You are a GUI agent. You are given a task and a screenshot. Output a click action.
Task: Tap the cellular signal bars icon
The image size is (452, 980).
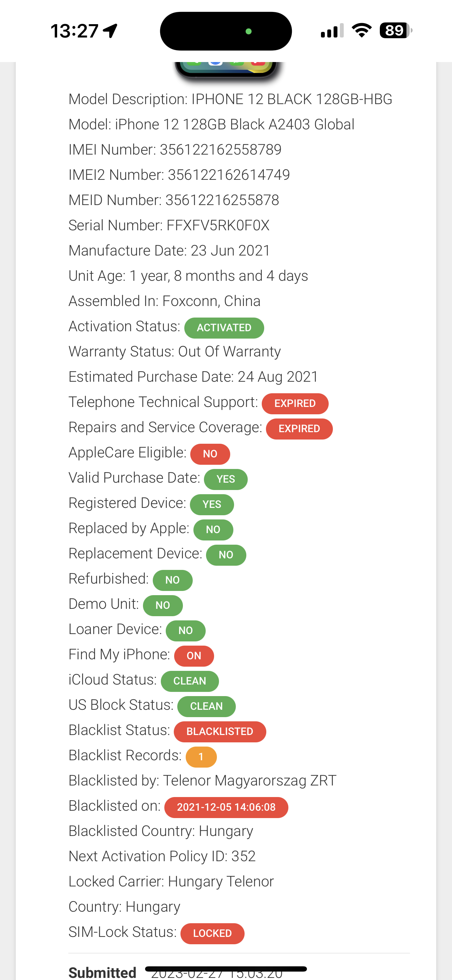coord(332,31)
